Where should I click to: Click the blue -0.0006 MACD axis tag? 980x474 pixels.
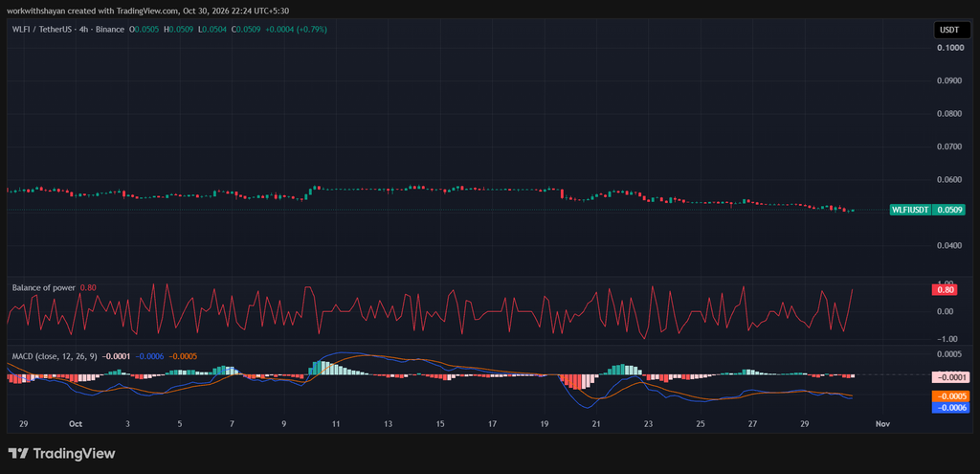click(948, 407)
